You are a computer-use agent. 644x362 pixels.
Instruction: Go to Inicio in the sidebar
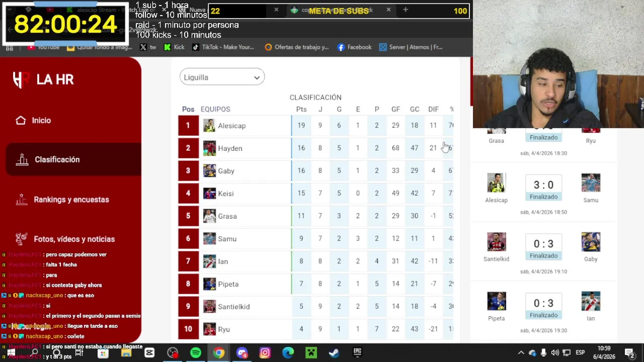tap(41, 120)
